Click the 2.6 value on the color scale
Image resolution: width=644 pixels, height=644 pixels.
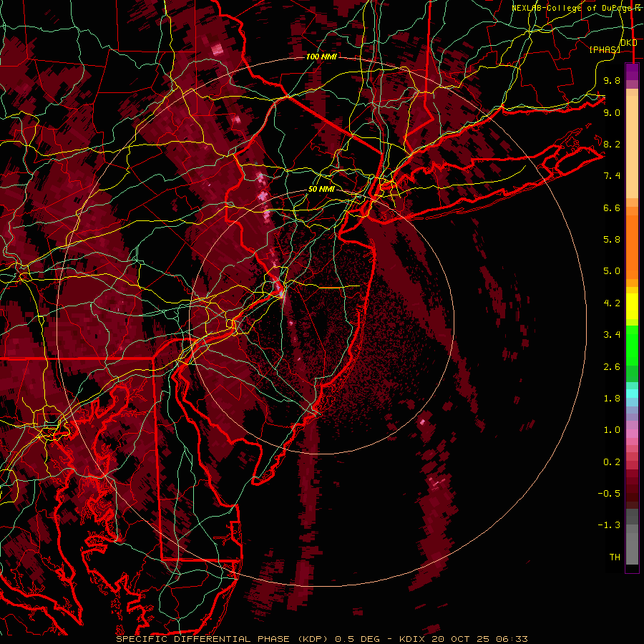pyautogui.click(x=612, y=367)
